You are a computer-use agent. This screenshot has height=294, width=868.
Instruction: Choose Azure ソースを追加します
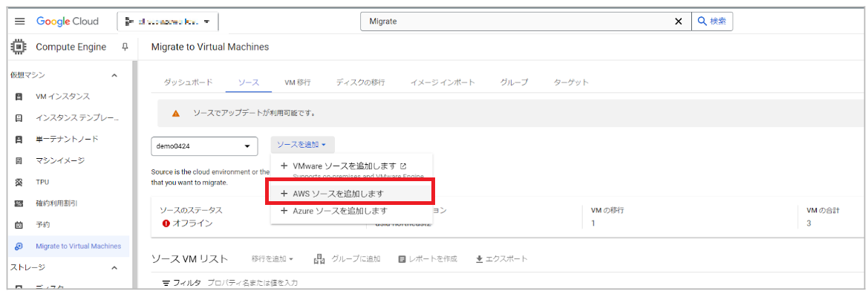tap(351, 211)
